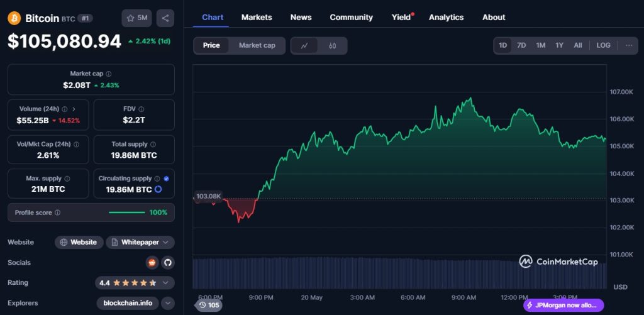Switch to line chart view icon
The height and width of the screenshot is (315, 644).
click(304, 46)
